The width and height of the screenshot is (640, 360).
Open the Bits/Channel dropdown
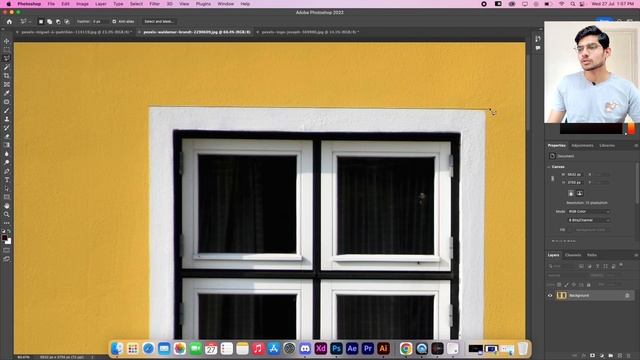[589, 220]
